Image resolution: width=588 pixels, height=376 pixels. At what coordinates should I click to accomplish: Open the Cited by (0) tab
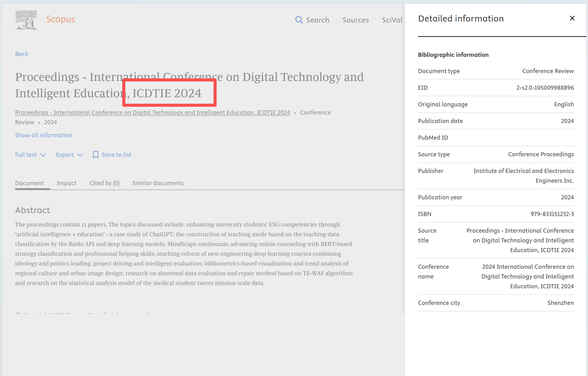pyautogui.click(x=104, y=183)
